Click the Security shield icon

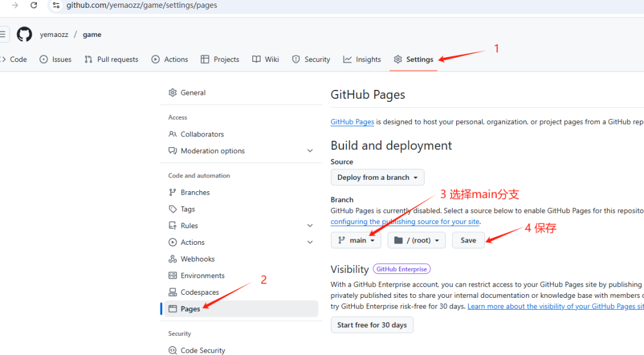(296, 60)
